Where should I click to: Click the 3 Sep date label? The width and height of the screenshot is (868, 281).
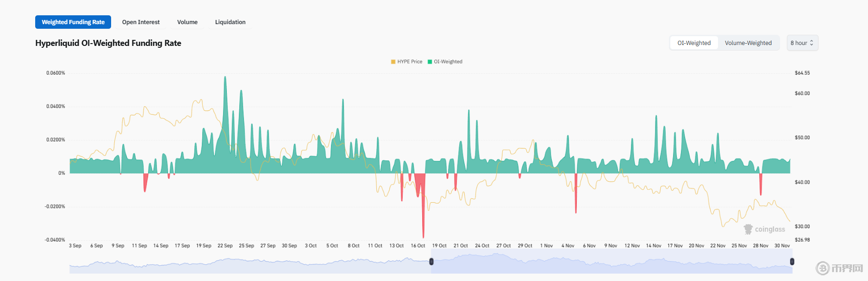tap(75, 246)
